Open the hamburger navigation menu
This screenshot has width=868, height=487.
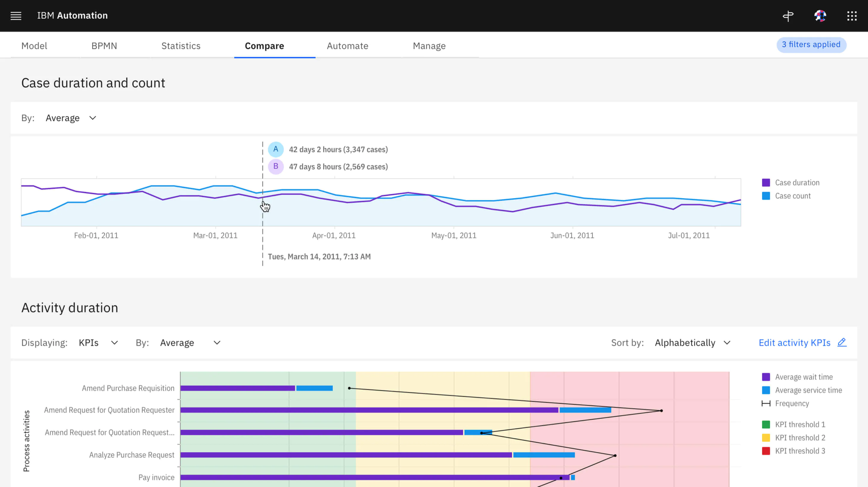(x=16, y=16)
